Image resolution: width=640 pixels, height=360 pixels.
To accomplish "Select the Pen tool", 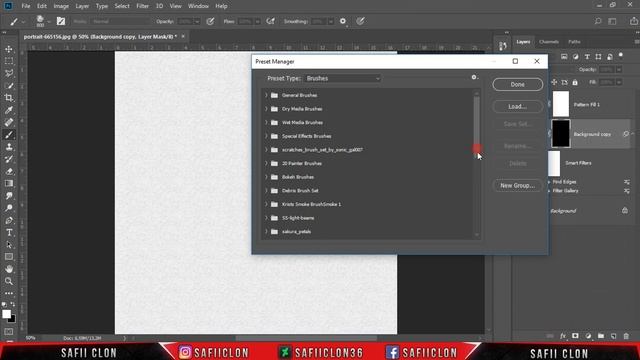I will point(9,220).
